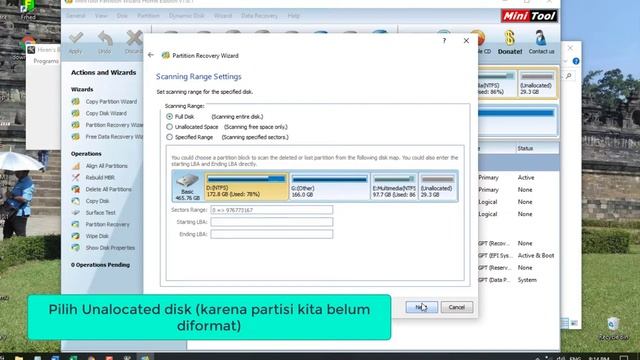Click Delete All Partitions operation
640x360 pixels.
109,189
